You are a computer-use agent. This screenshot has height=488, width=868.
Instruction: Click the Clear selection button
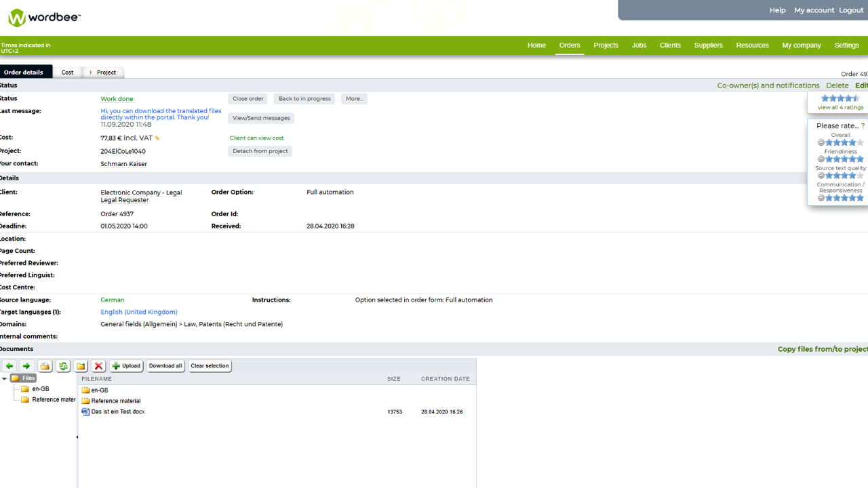(x=210, y=366)
